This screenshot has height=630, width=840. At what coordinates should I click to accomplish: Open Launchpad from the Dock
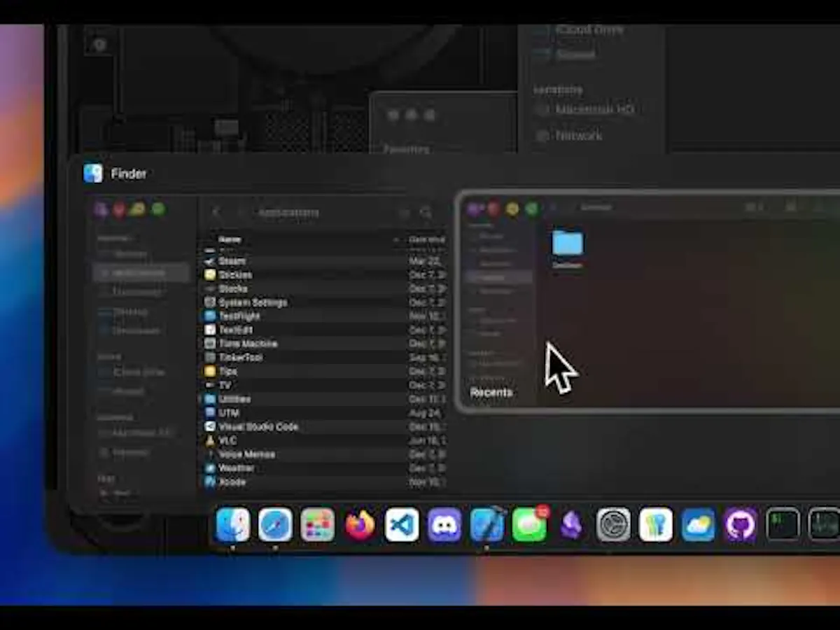(318, 525)
